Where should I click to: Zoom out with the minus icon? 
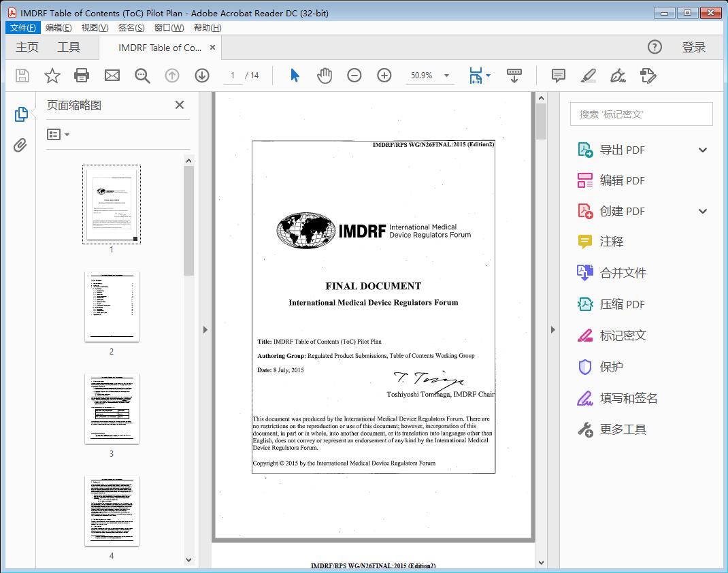354,75
